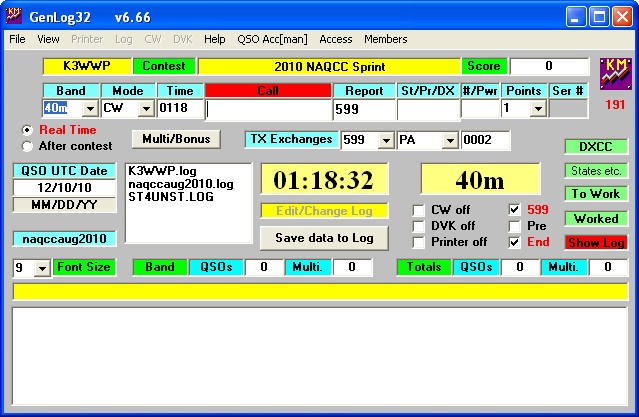Expand the Points dropdown

(x=537, y=109)
